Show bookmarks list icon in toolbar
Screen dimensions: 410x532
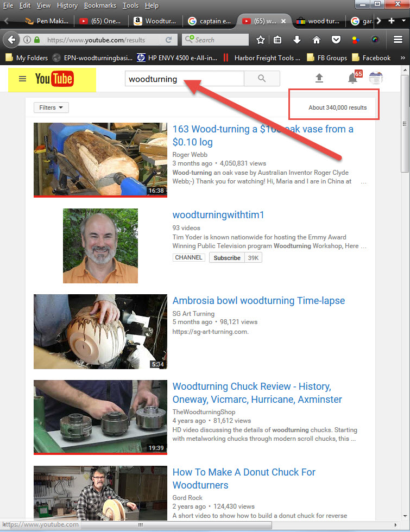pos(277,40)
